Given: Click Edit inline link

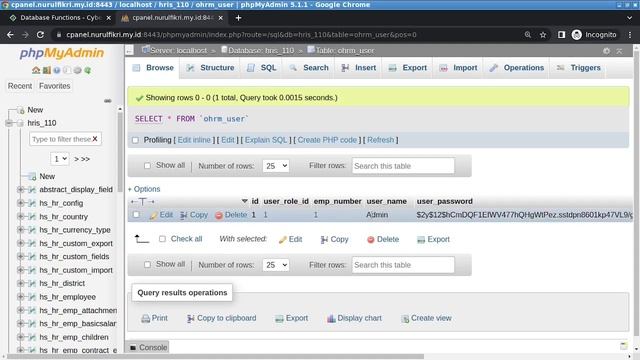Looking at the screenshot, I should coord(194,140).
